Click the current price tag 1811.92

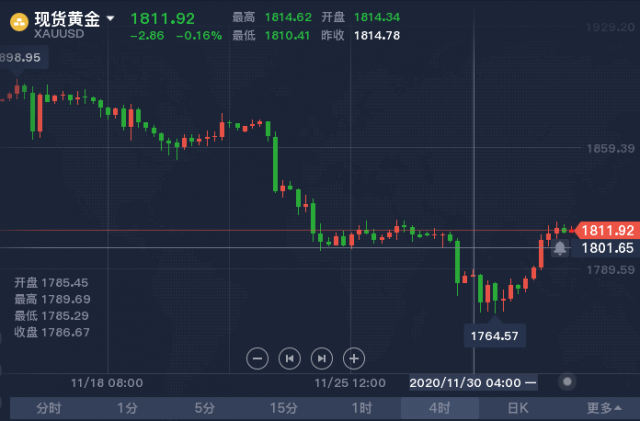[x=607, y=230]
